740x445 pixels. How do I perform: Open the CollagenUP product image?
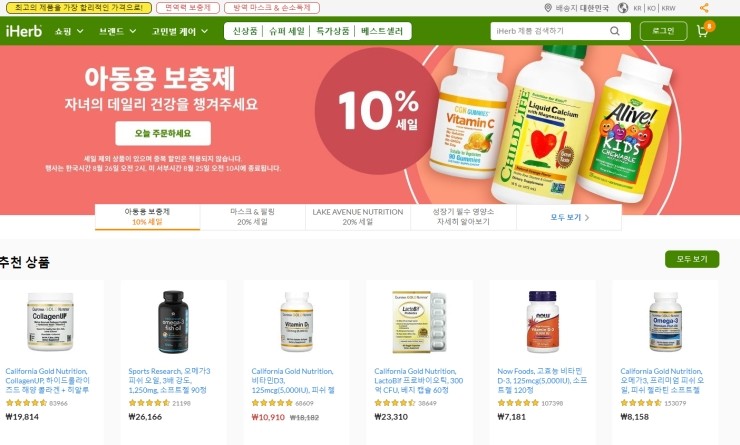click(50, 321)
